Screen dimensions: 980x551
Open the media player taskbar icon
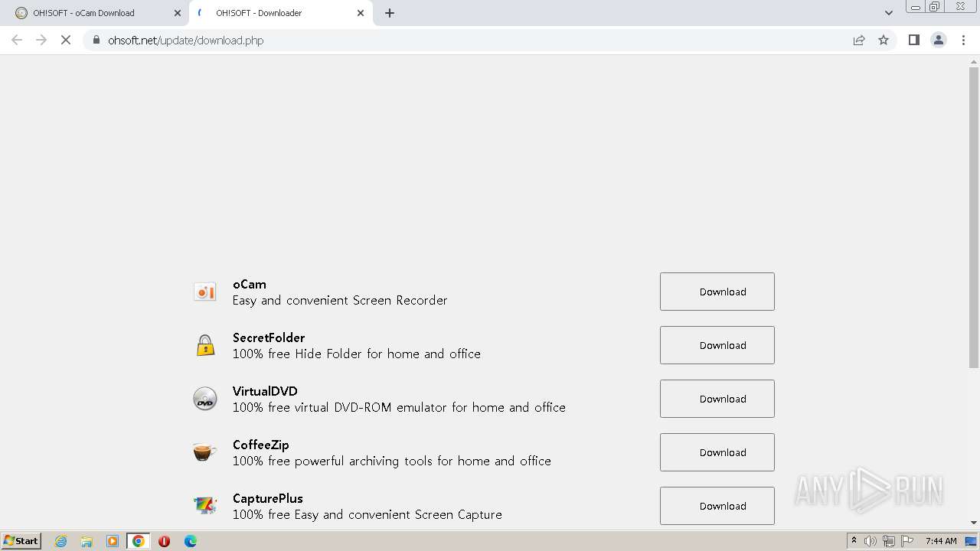click(x=113, y=541)
